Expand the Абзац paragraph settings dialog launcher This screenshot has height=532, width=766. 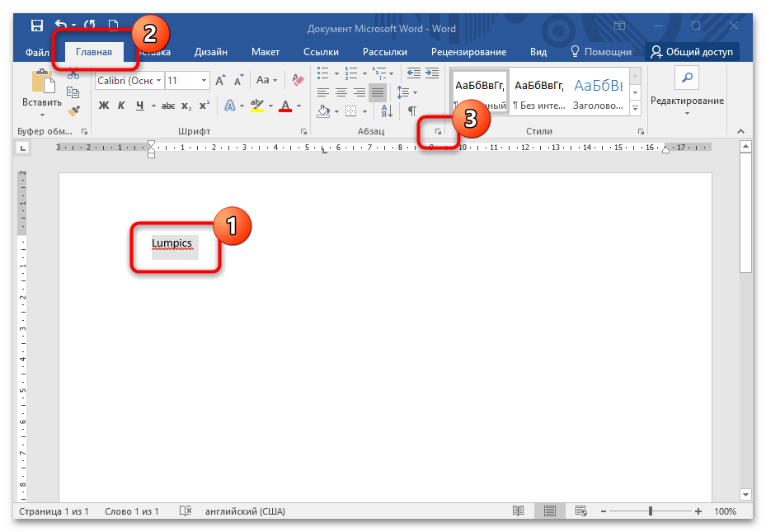point(439,132)
